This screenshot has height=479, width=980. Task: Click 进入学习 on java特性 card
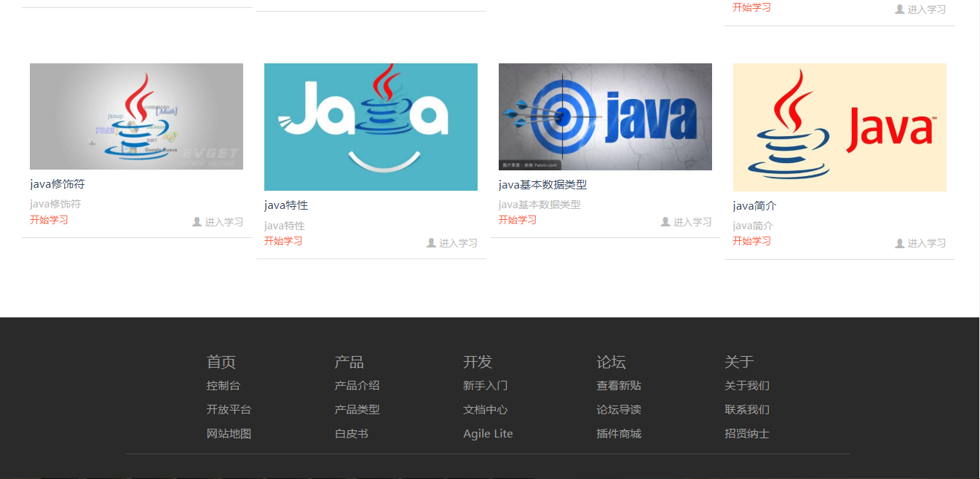[458, 243]
